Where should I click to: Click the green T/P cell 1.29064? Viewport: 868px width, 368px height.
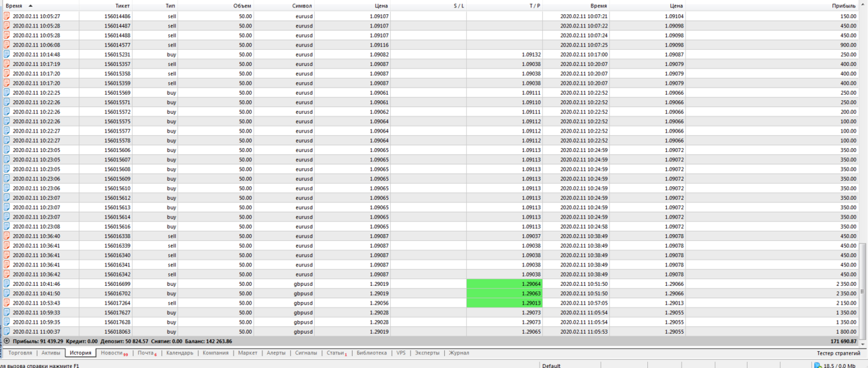(505, 284)
